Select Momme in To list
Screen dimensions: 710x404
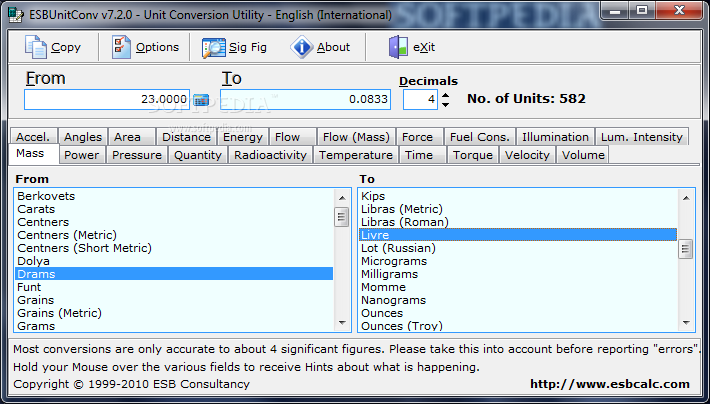point(518,287)
